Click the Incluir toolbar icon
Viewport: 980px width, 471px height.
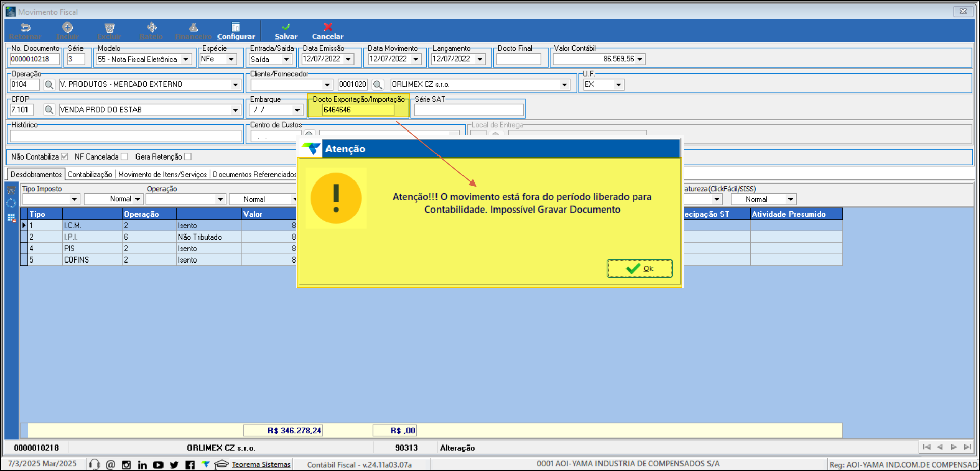point(67,28)
